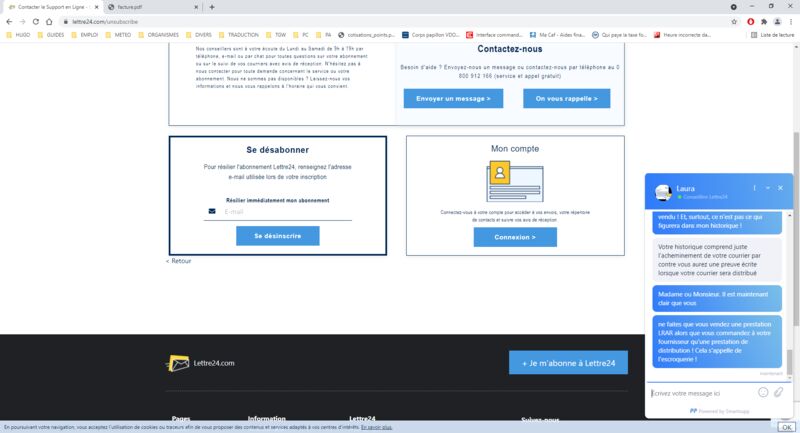800x433 pixels.
Task: Close the Laura chat widget
Action: 781,188
